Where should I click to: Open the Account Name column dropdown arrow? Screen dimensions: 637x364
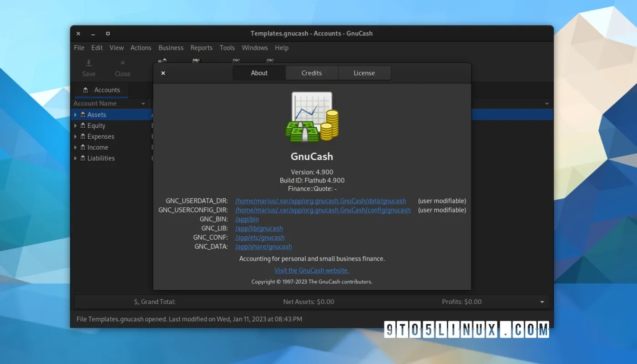pos(143,104)
